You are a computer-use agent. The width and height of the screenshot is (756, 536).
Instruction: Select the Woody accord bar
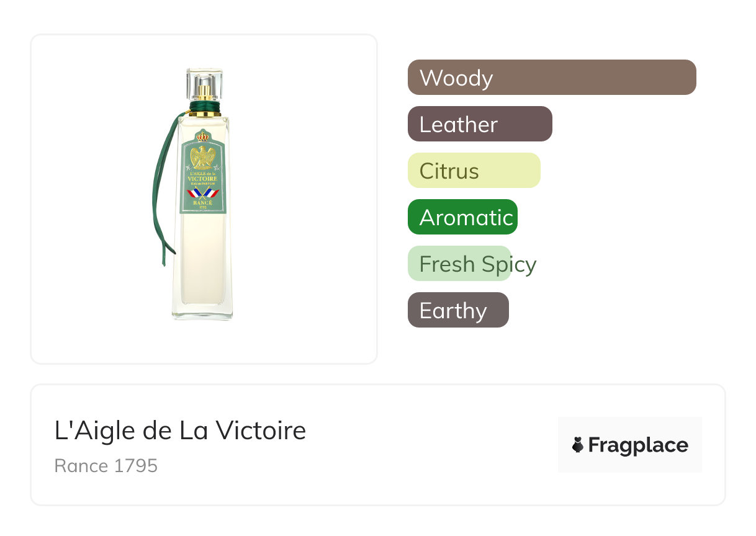click(551, 78)
